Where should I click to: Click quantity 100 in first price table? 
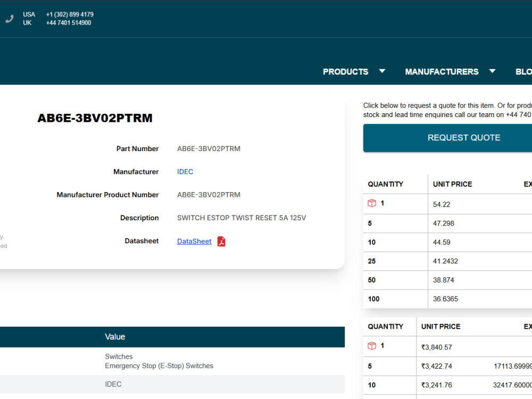[x=373, y=299]
